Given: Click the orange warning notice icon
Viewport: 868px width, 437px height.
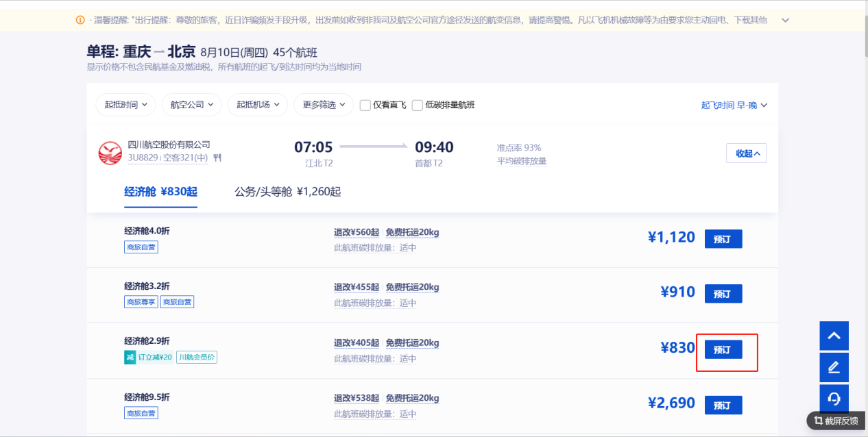Looking at the screenshot, I should [80, 20].
